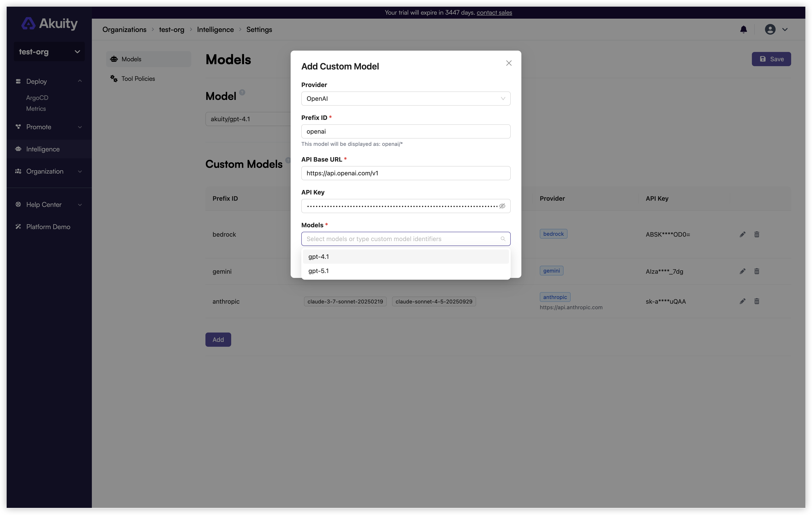
Task: Focus the API Key password field
Action: pos(406,206)
